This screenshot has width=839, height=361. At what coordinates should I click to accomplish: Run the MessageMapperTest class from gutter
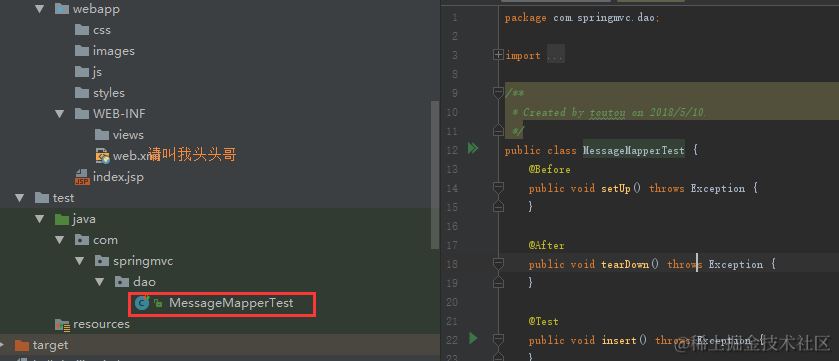coord(473,148)
